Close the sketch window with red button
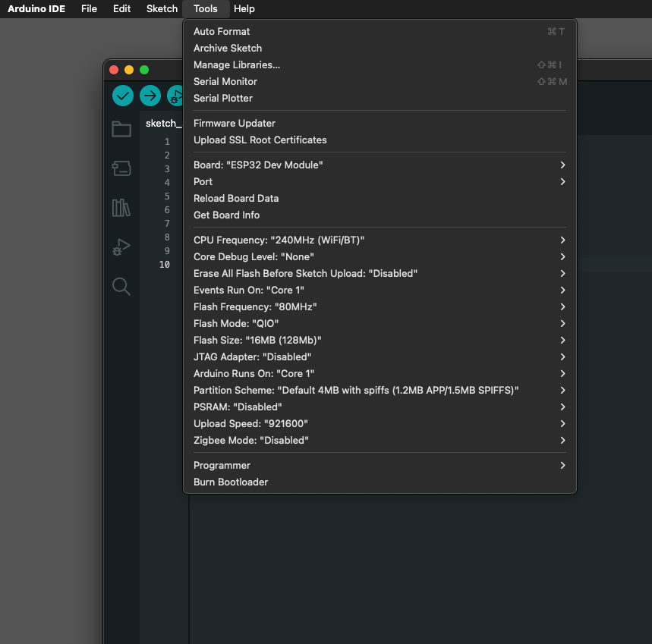This screenshot has width=652, height=644. click(114, 70)
